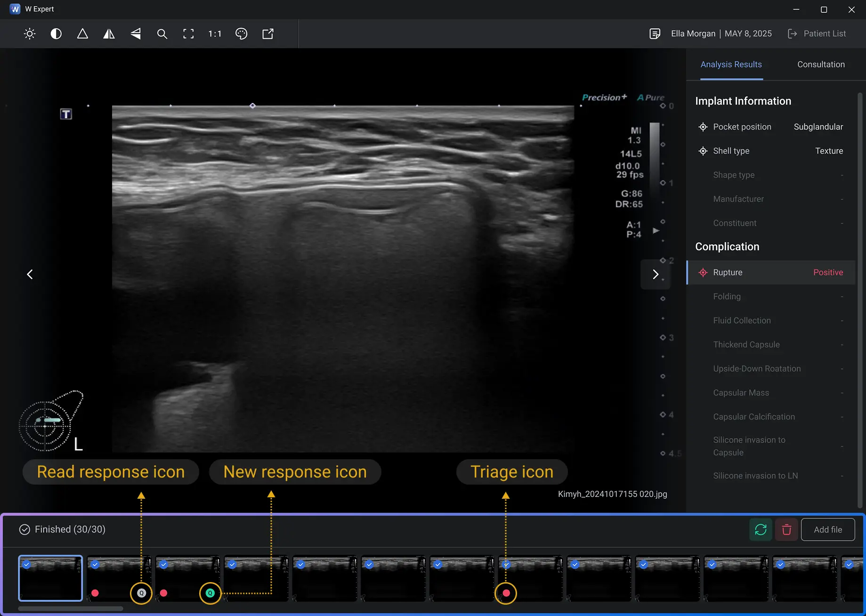Click the W Expert app logo
Image resolution: width=866 pixels, height=616 pixels.
pos(15,9)
